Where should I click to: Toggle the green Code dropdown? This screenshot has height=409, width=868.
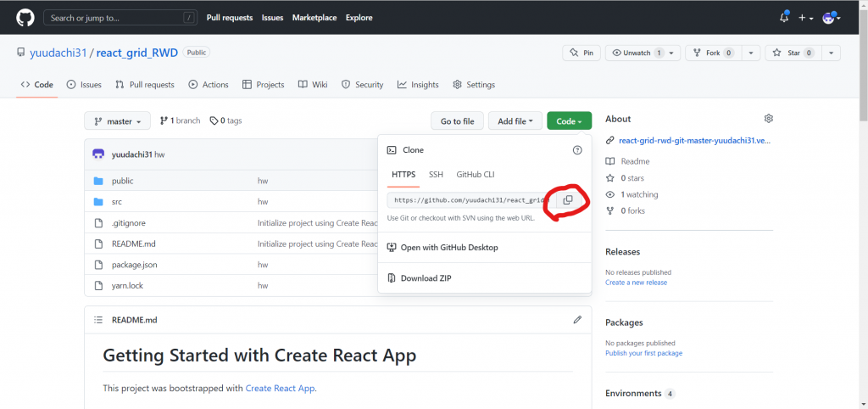coord(569,120)
